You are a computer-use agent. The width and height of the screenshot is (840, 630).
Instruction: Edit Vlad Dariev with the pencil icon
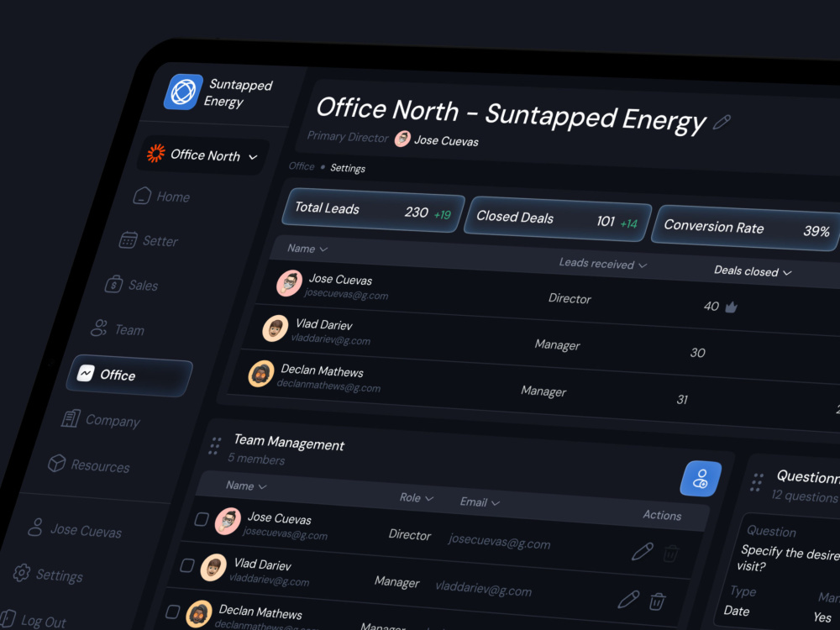[628, 599]
